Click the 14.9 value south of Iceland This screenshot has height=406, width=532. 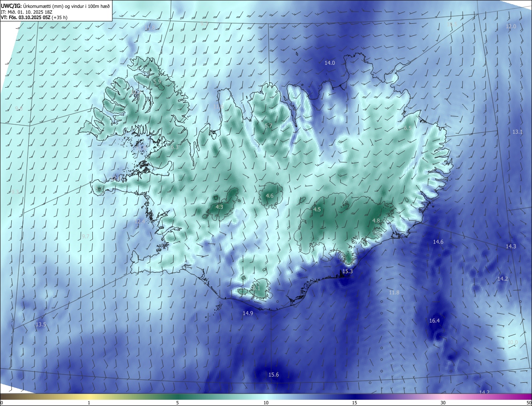coord(248,313)
